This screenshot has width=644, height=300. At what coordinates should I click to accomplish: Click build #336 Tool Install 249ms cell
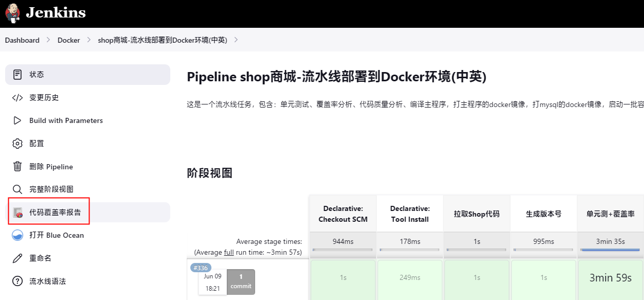pos(410,280)
